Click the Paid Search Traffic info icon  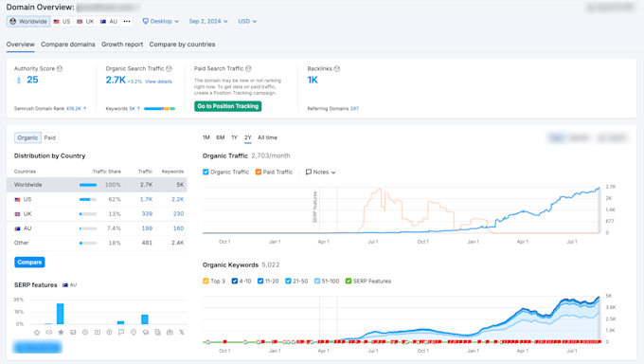[248, 68]
